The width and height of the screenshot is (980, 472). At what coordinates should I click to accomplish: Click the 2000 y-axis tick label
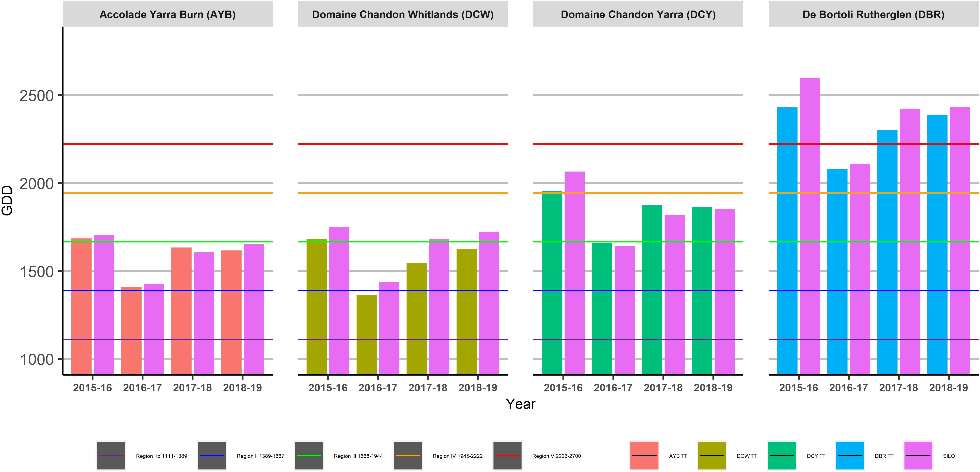(36, 184)
